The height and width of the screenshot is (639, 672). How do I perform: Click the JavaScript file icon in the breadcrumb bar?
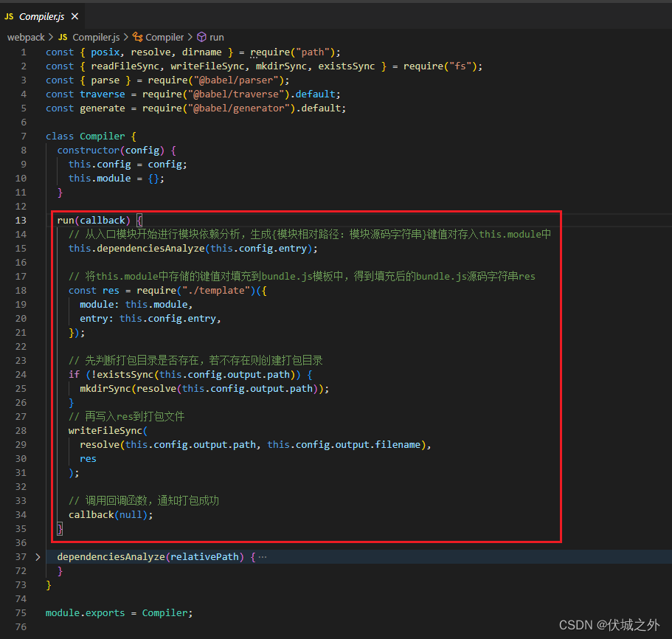coord(63,37)
